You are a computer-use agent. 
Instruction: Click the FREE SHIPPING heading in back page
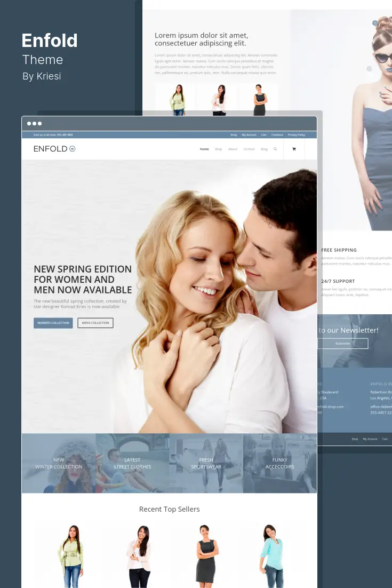coord(339,250)
